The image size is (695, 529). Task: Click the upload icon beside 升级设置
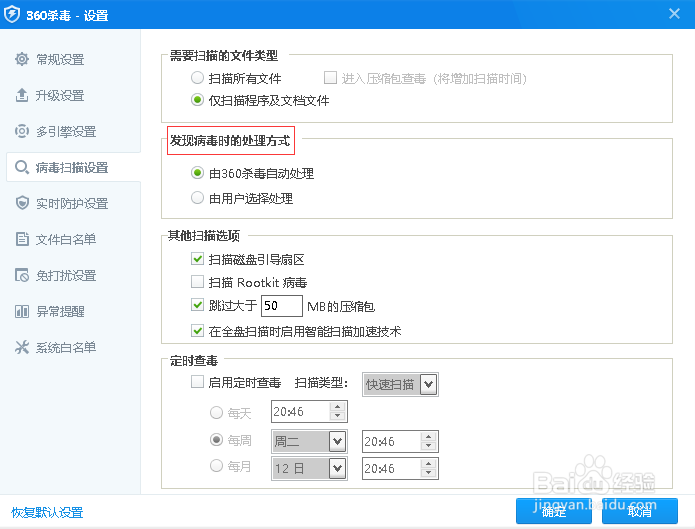[x=22, y=95]
